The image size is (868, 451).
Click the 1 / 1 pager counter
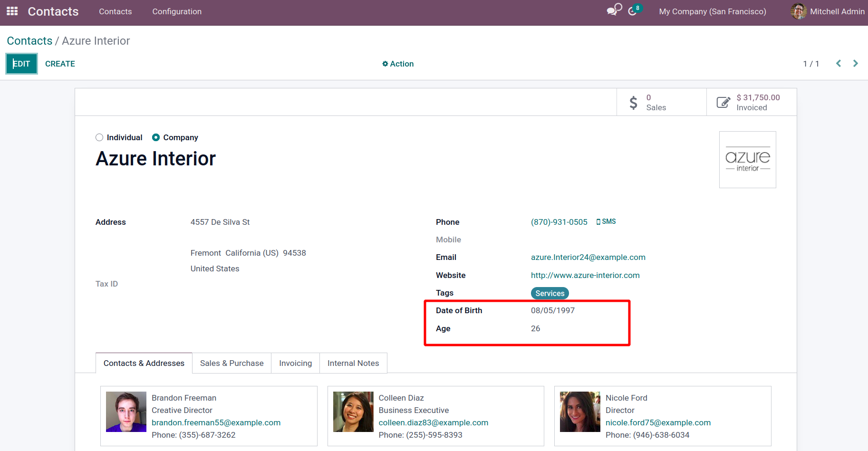[811, 64]
